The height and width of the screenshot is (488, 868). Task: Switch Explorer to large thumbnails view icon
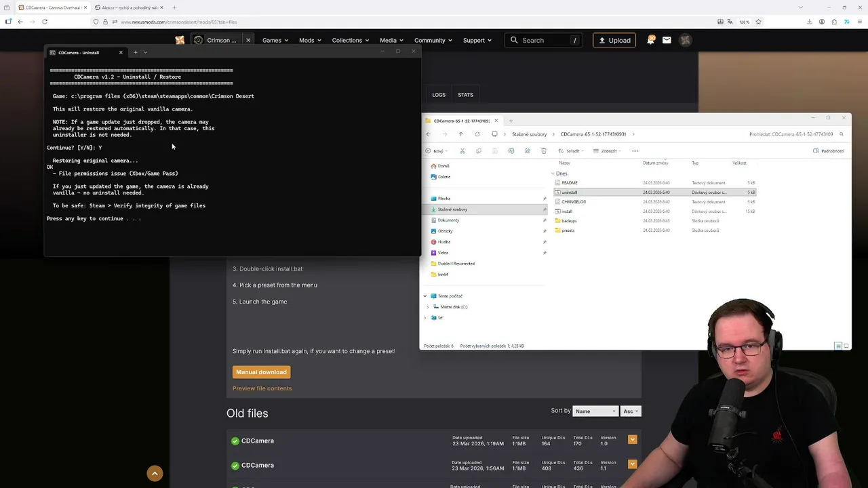[x=846, y=346]
